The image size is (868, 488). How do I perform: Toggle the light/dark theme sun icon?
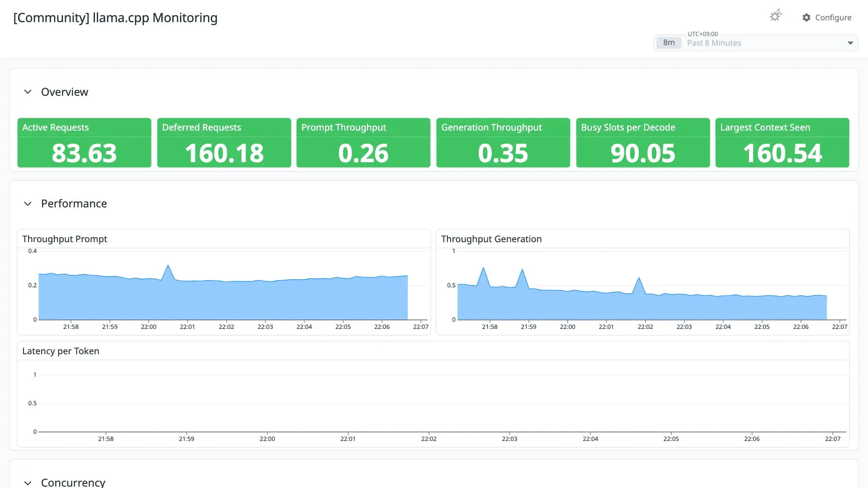pyautogui.click(x=776, y=16)
